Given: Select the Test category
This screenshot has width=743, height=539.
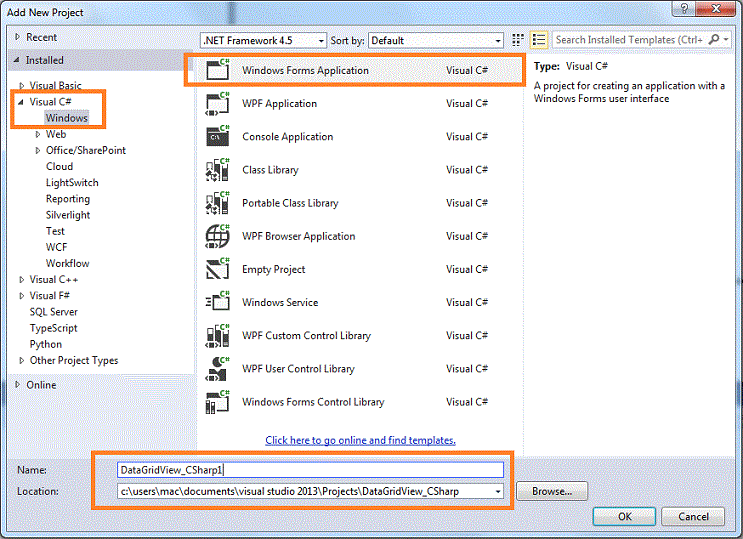Looking at the screenshot, I should pos(55,231).
